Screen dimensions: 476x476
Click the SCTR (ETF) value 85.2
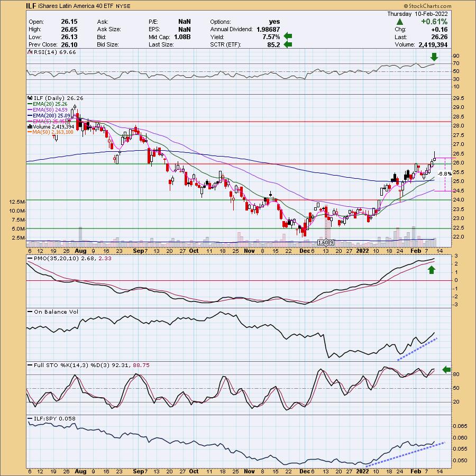point(274,44)
